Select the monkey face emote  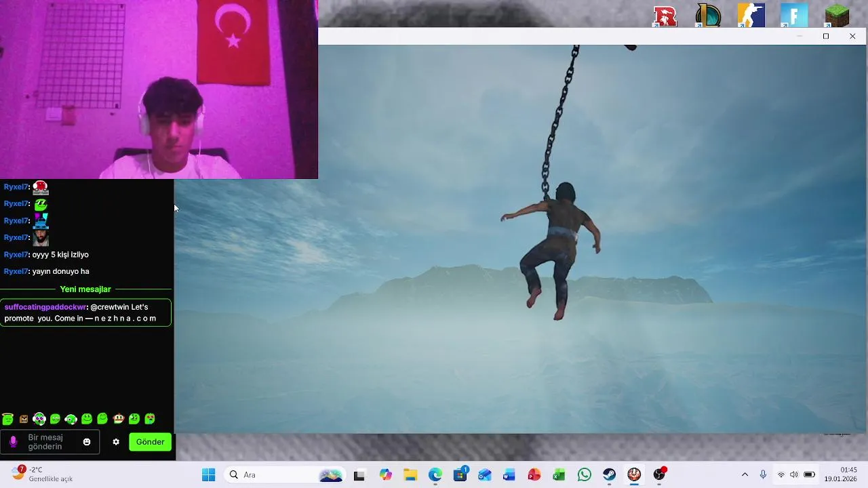click(119, 419)
